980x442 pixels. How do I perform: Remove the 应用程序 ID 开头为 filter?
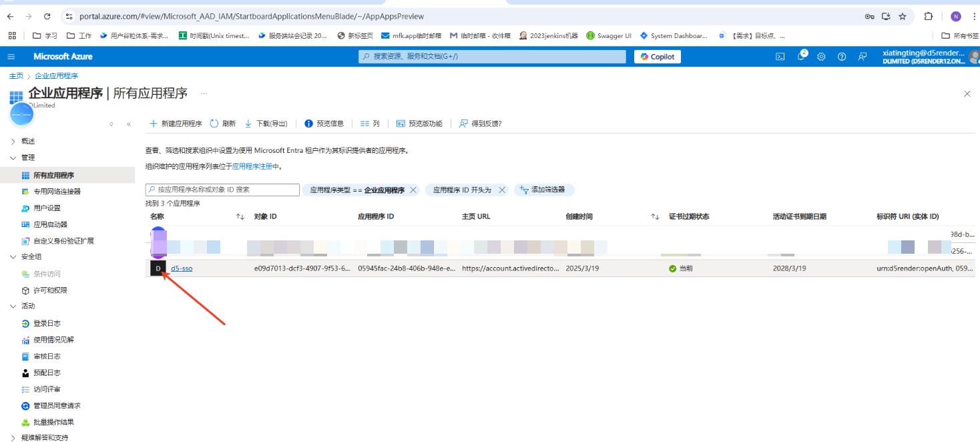(502, 190)
